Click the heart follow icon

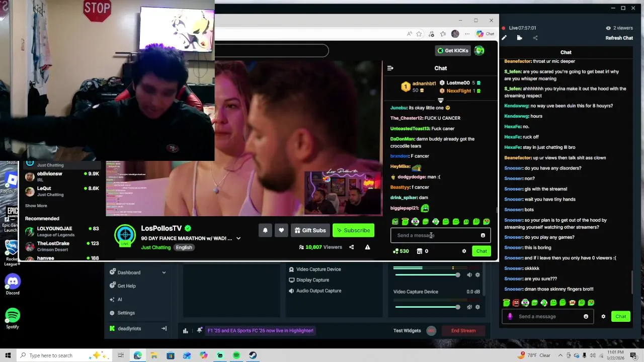pyautogui.click(x=281, y=230)
